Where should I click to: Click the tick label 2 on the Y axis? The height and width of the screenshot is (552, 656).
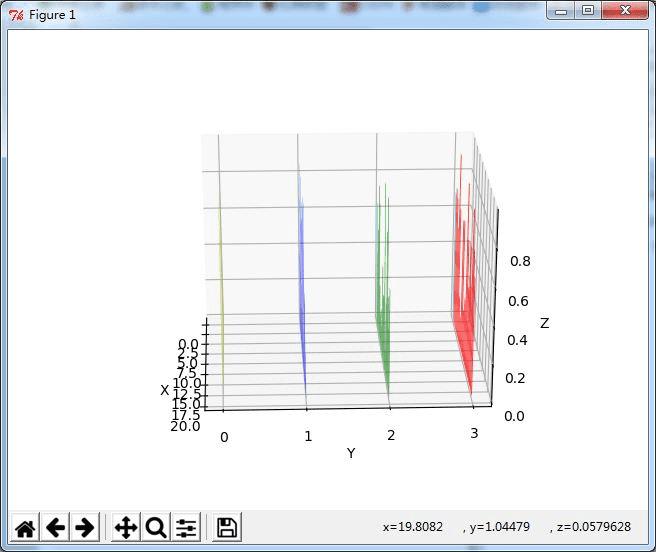391,435
